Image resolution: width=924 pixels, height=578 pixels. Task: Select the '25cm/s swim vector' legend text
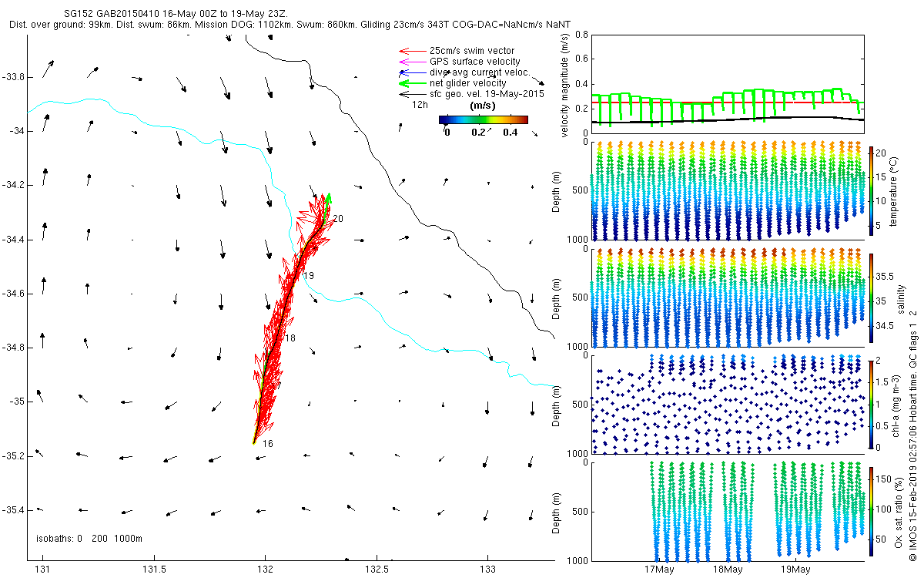pos(472,51)
